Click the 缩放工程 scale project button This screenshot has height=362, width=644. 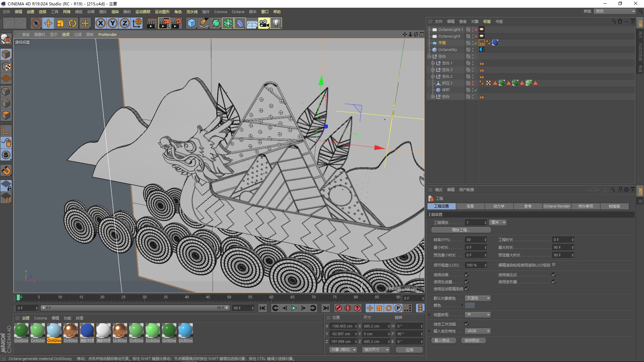(x=461, y=230)
